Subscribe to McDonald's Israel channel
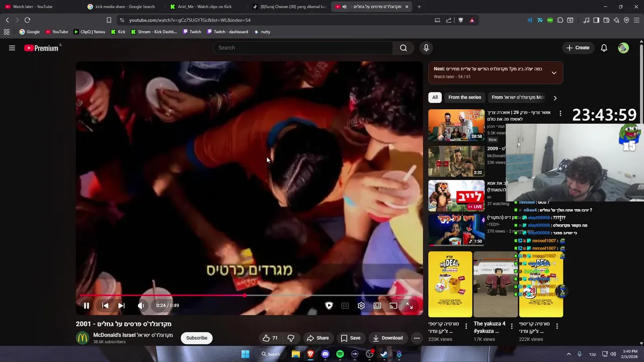644x362 pixels. [x=197, y=338]
